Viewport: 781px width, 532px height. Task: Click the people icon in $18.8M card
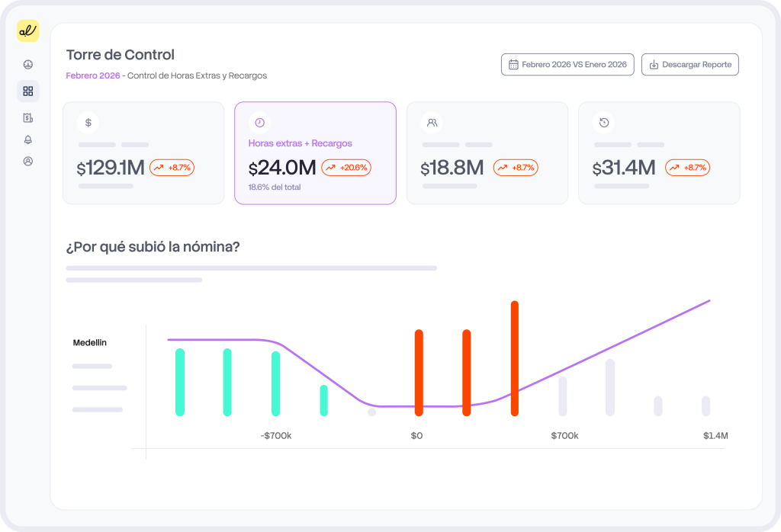point(432,122)
